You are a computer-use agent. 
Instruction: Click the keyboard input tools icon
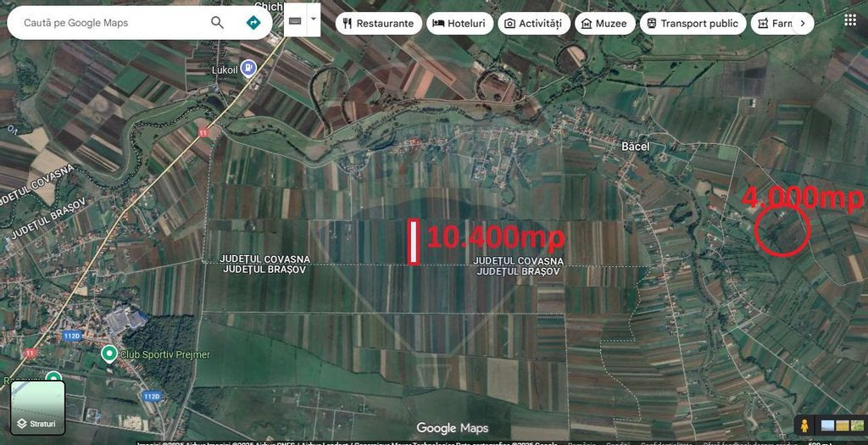tap(295, 20)
